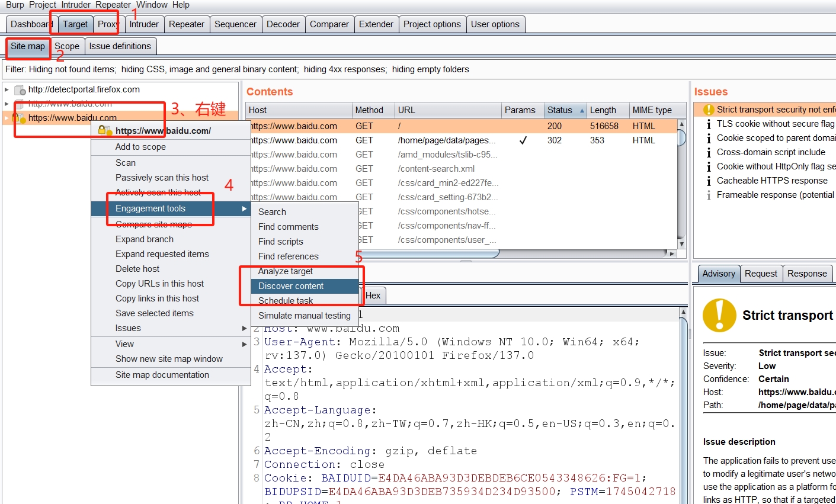Switch to the Extender tab
This screenshot has width=836, height=504.
(x=376, y=24)
